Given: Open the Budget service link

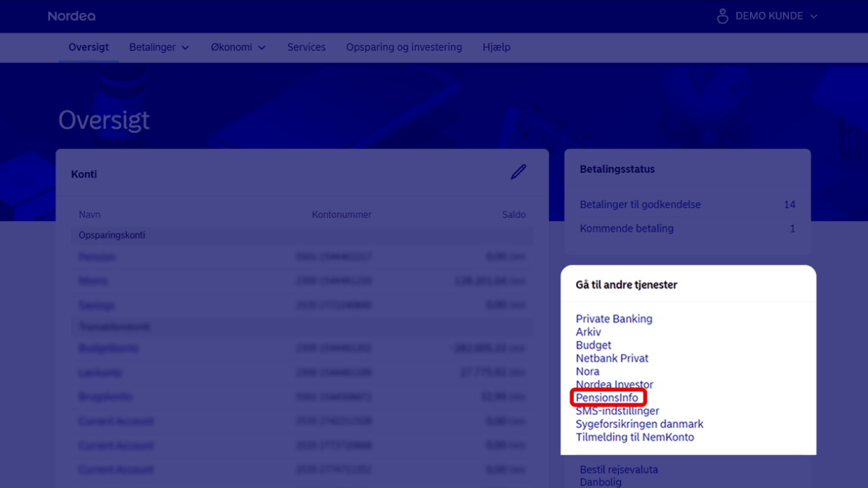Looking at the screenshot, I should 593,345.
